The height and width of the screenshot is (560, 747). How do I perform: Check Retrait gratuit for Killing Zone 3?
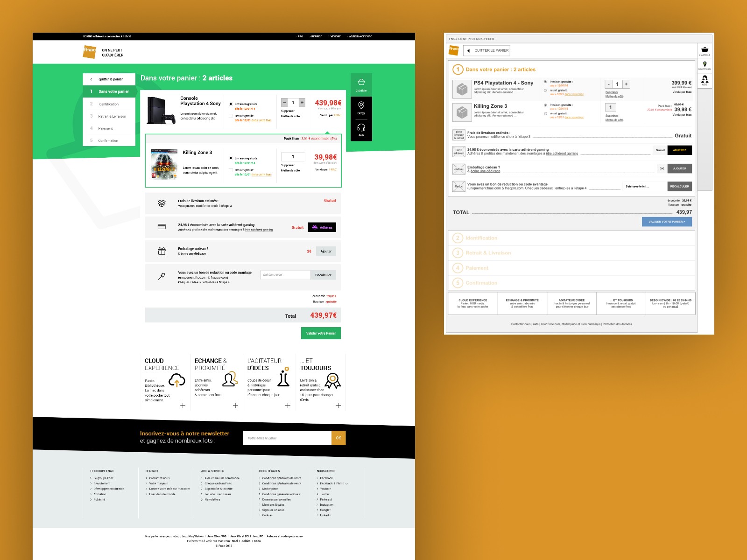click(231, 170)
